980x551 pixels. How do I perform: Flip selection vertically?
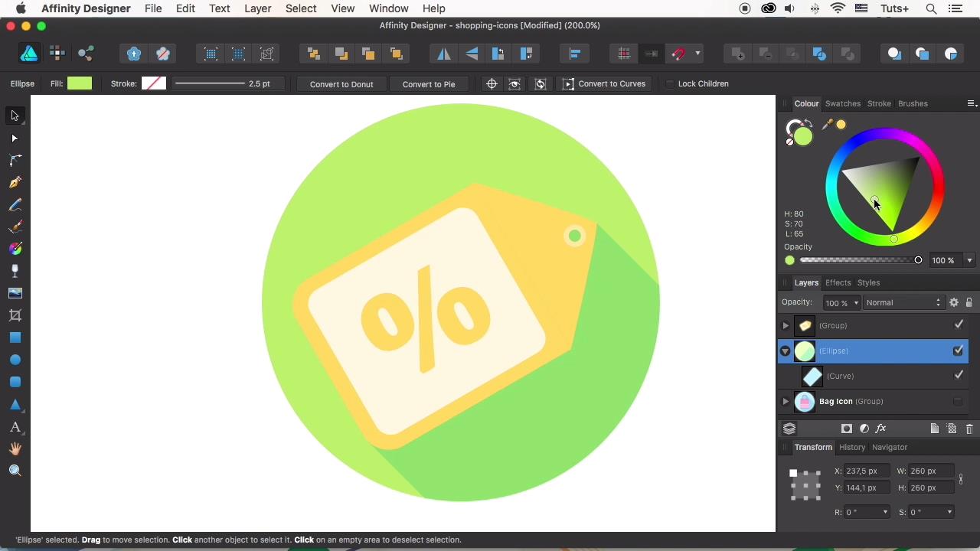click(472, 54)
